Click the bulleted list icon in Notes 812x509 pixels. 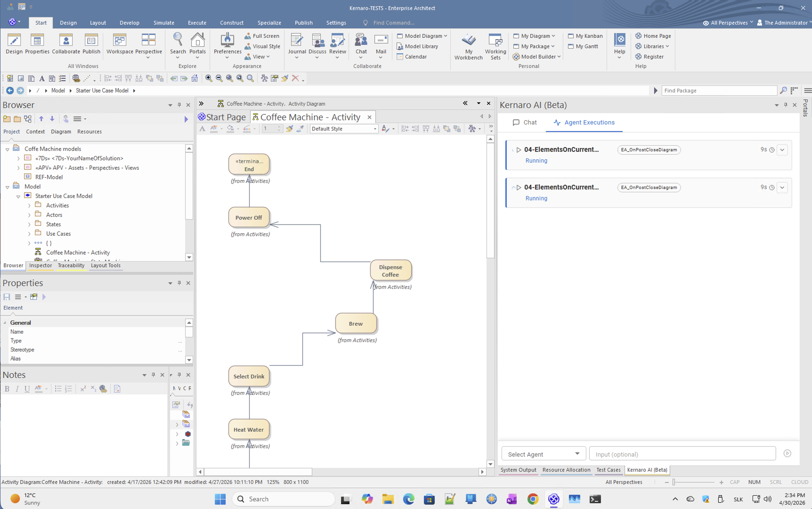coord(58,389)
